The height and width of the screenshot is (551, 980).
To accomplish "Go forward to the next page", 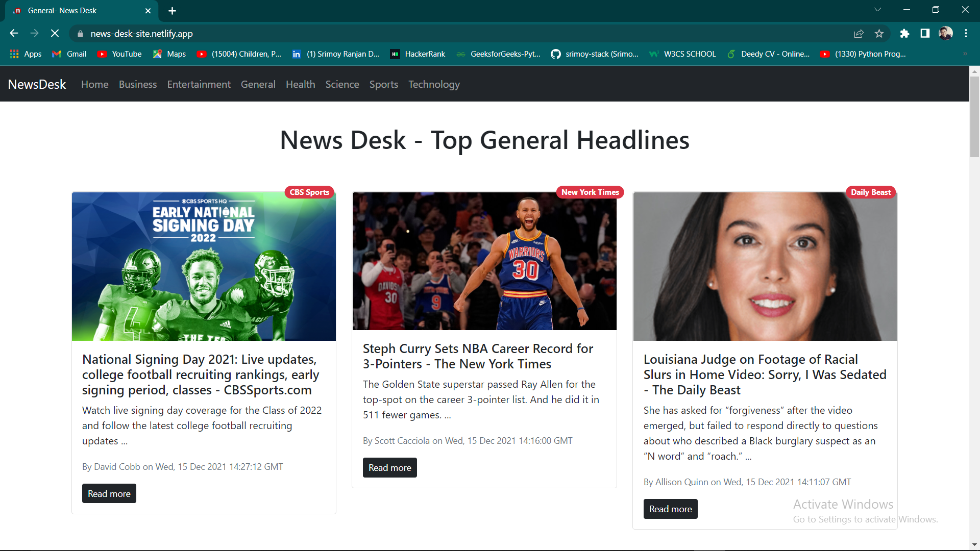I will click(34, 34).
